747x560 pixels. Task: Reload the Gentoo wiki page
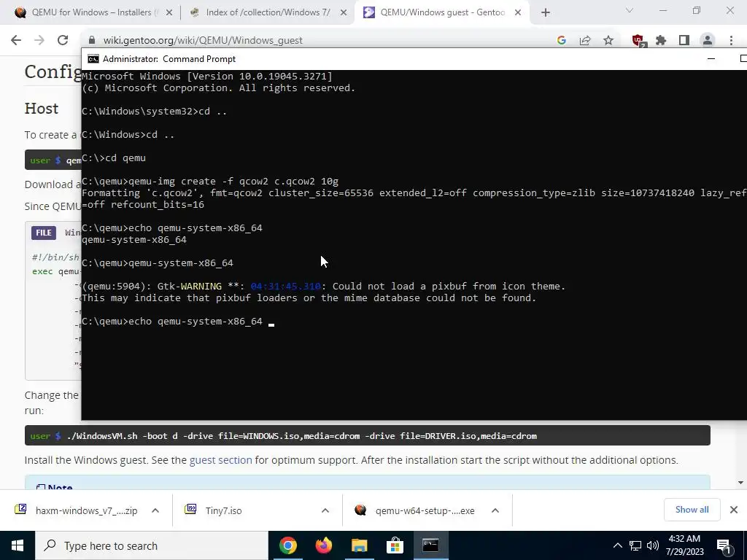[x=63, y=41]
